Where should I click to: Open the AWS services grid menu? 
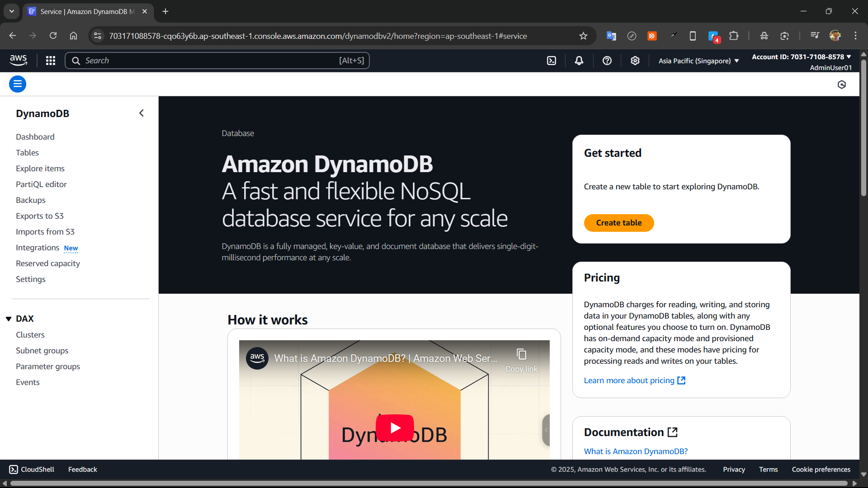(51, 61)
